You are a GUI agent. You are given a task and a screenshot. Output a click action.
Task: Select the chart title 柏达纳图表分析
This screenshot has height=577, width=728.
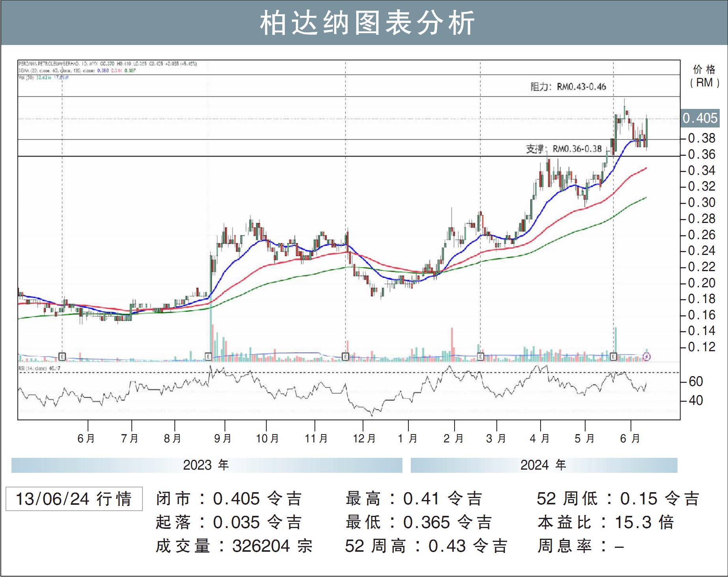coord(367,23)
